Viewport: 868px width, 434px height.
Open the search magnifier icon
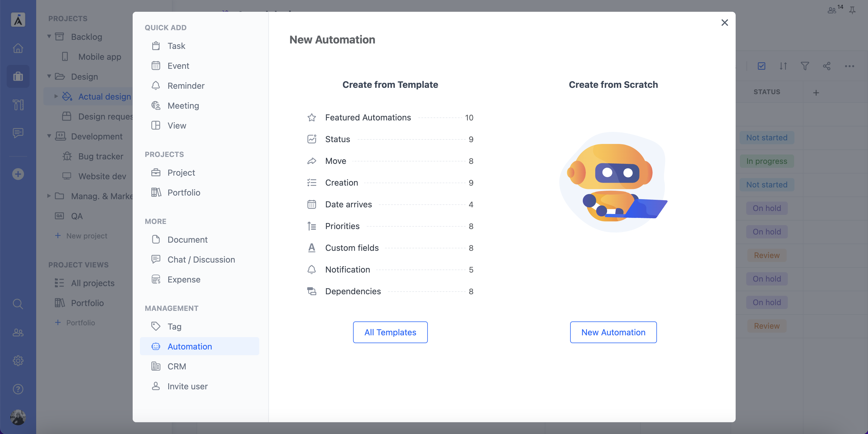coord(18,304)
